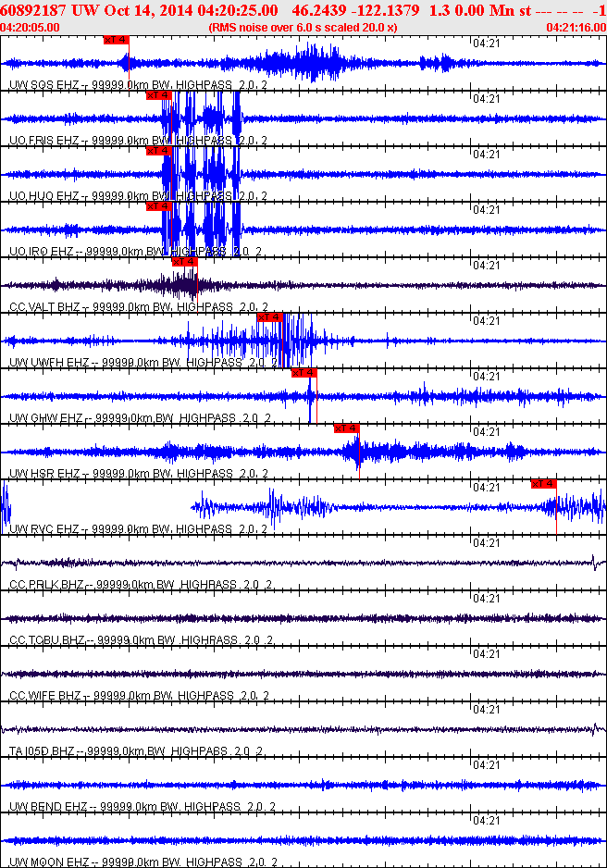Click the red pick marker on GHW trace

pos(304,373)
